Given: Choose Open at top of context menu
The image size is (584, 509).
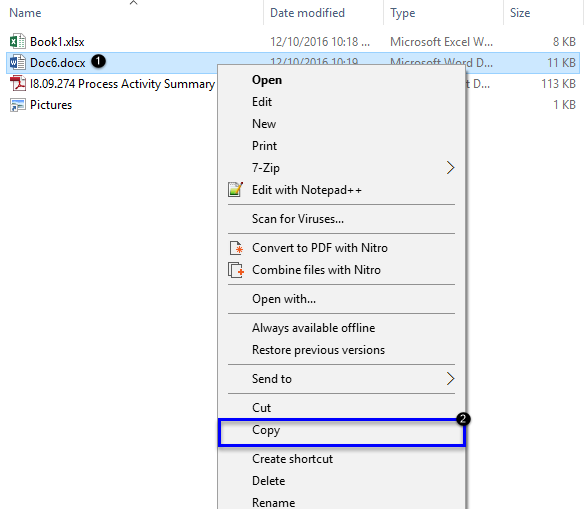Looking at the screenshot, I should (341, 80).
